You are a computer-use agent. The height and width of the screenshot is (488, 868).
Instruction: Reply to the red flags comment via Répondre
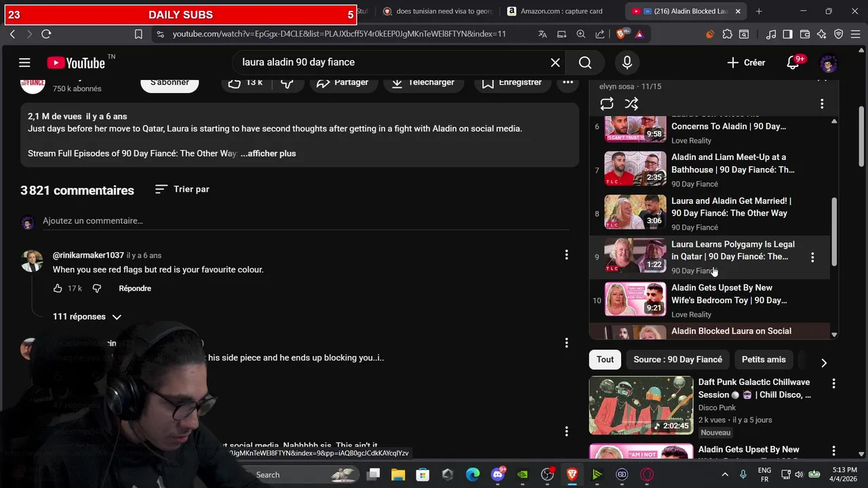click(x=135, y=288)
